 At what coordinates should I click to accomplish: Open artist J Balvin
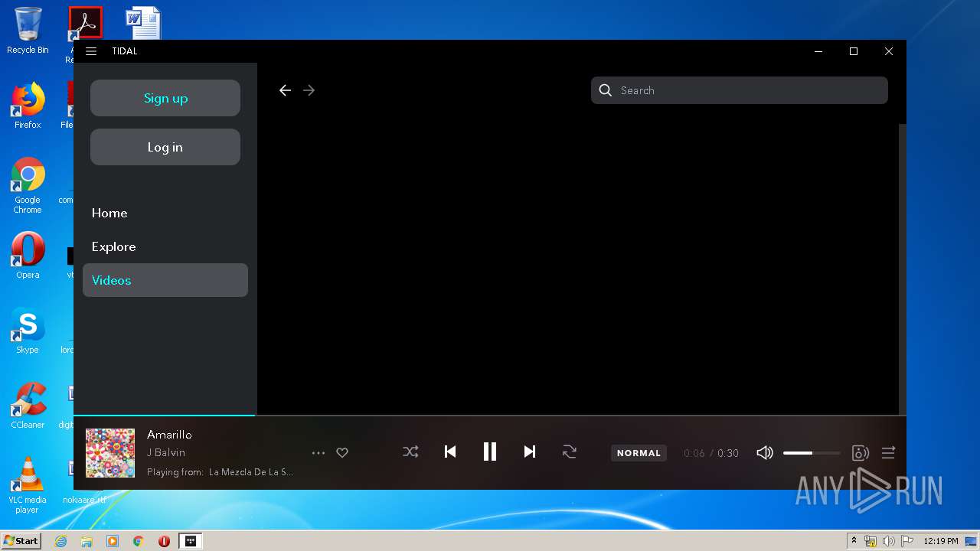pyautogui.click(x=166, y=452)
